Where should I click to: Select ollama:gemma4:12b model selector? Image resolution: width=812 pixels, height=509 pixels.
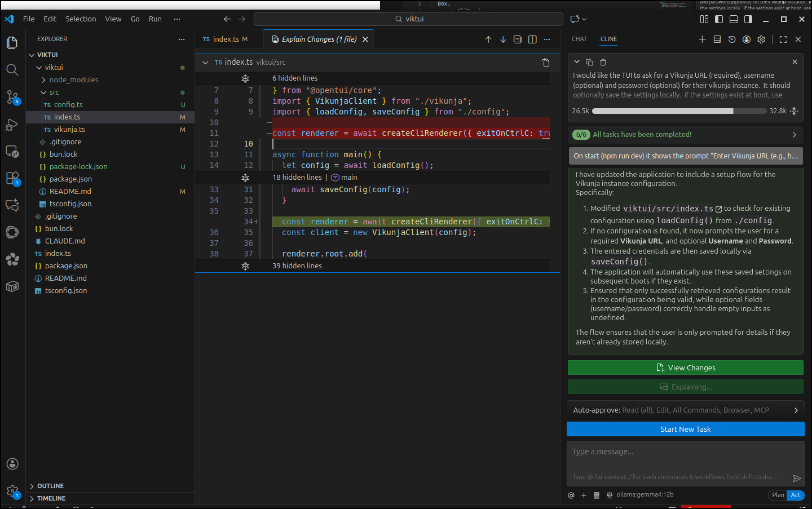click(x=645, y=495)
